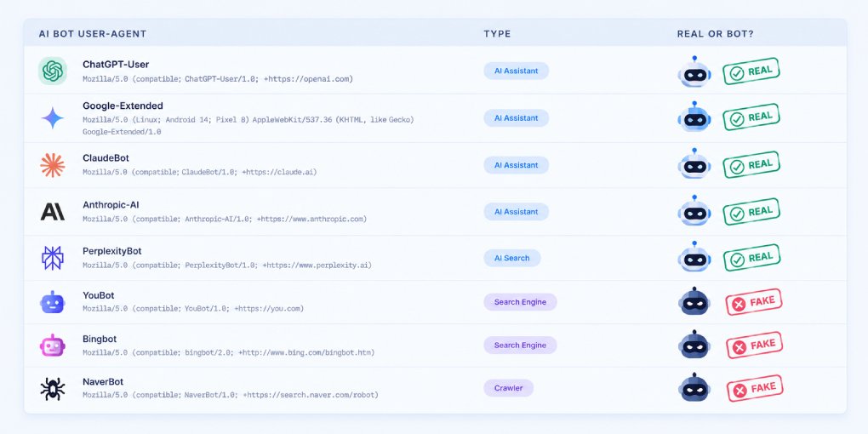Screen dimensions: 868x434
Task: Click the ChatGPT-User OpenAI logo icon
Action: coord(53,71)
